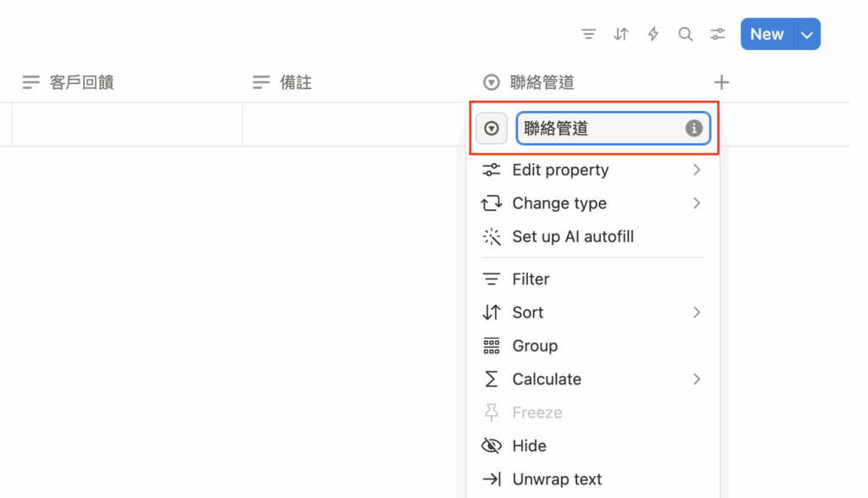Viewport: 868px width, 498px height.
Task: Click the search magnifier icon
Action: point(686,35)
